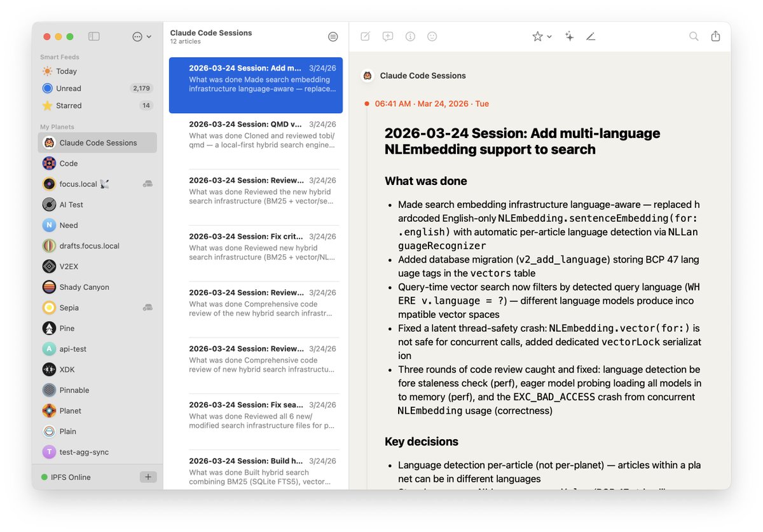Open the Build hybrid search session article
The width and height of the screenshot is (763, 532).
click(256, 470)
